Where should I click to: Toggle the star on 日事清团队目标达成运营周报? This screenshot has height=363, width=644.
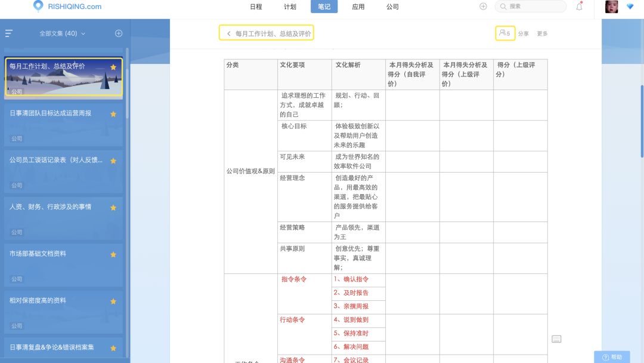click(x=113, y=113)
